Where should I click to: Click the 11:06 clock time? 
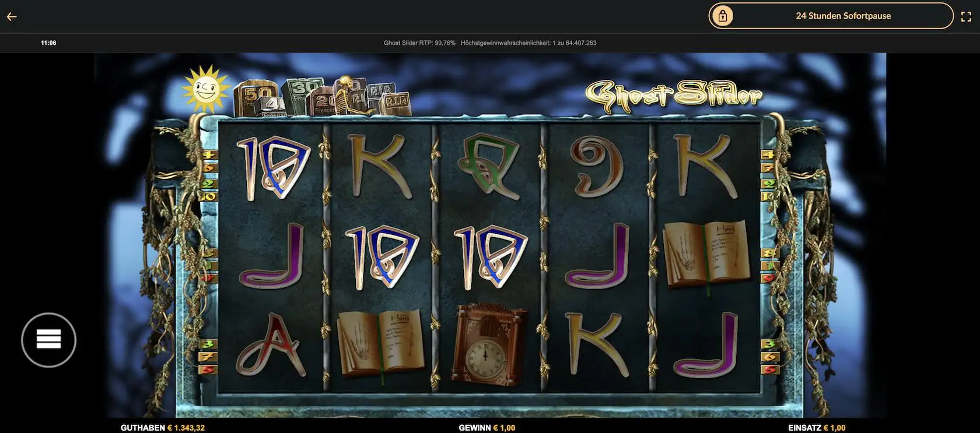(48, 43)
